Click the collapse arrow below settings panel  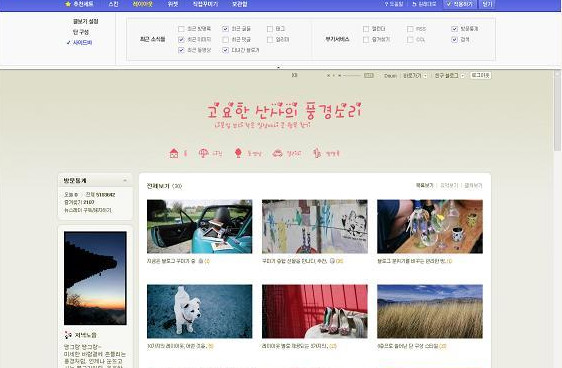[278, 67]
